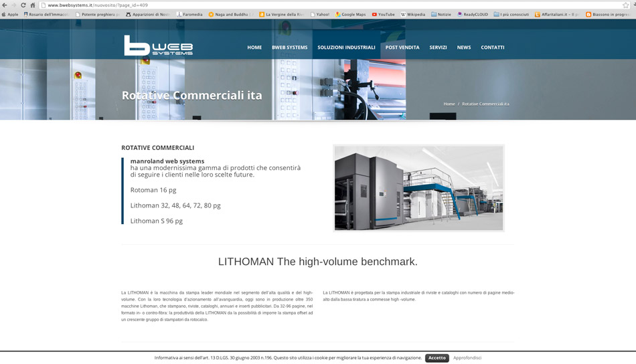Screen dimensions: 636x364
Task: Open the Potente preghiera bookmark
Action: 97,14
